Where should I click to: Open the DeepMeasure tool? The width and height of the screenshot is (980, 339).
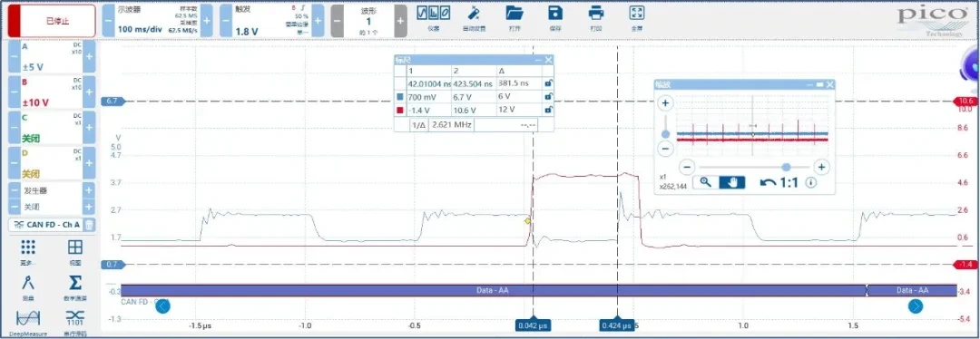pyautogui.click(x=28, y=318)
